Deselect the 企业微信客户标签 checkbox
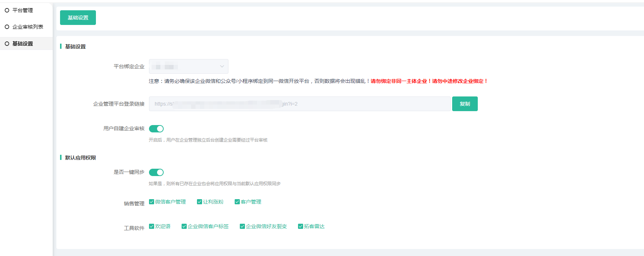The height and width of the screenshot is (256, 644). (184, 226)
